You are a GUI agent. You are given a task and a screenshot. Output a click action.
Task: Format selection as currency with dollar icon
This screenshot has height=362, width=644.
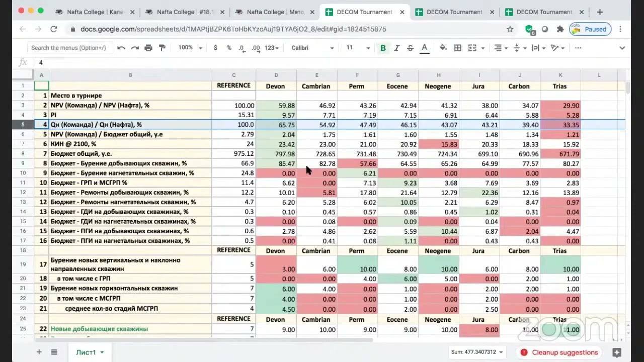pyautogui.click(x=216, y=48)
